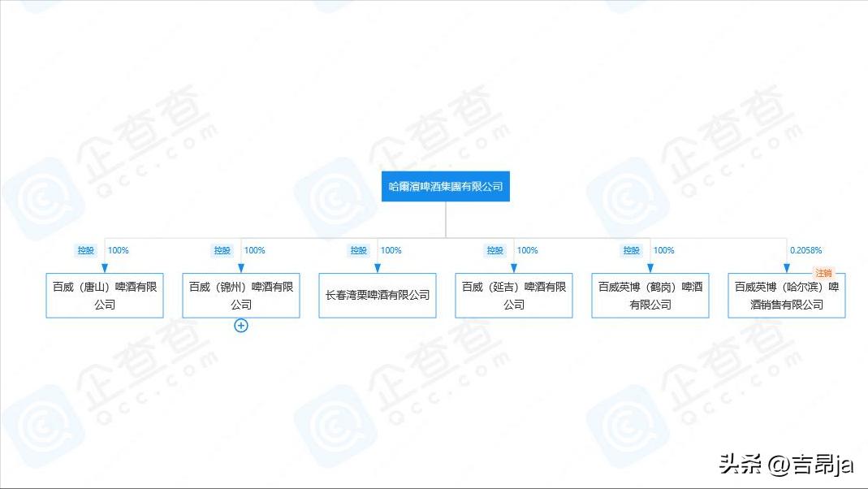868x489 pixels.
Task: Click the 0.2058% shareholding label
Action: click(807, 250)
